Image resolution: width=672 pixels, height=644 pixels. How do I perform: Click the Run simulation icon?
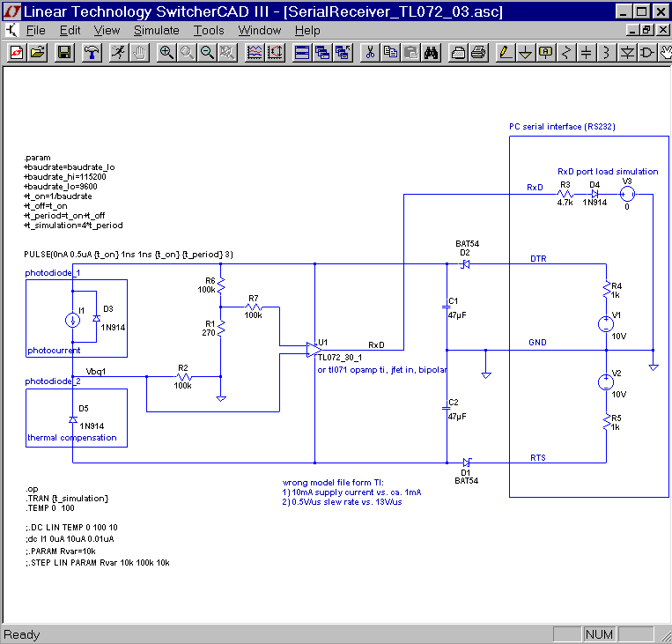(118, 52)
